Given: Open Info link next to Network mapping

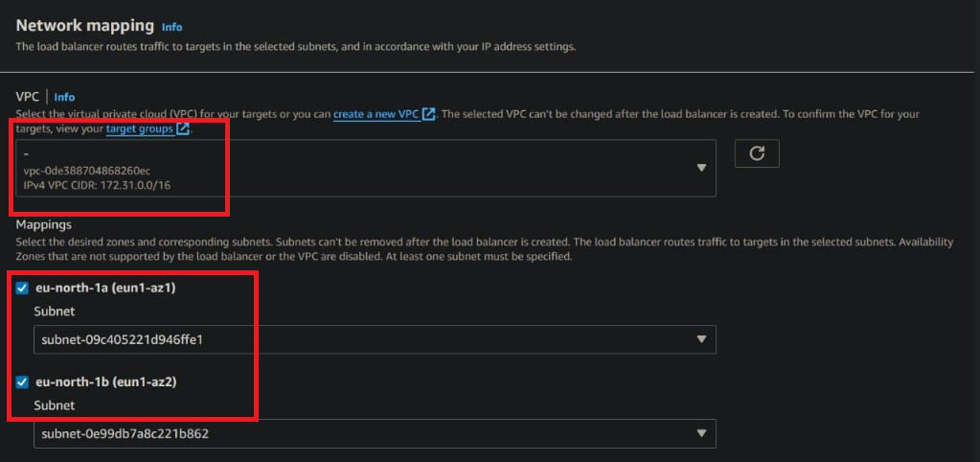Looking at the screenshot, I should pyautogui.click(x=171, y=27).
